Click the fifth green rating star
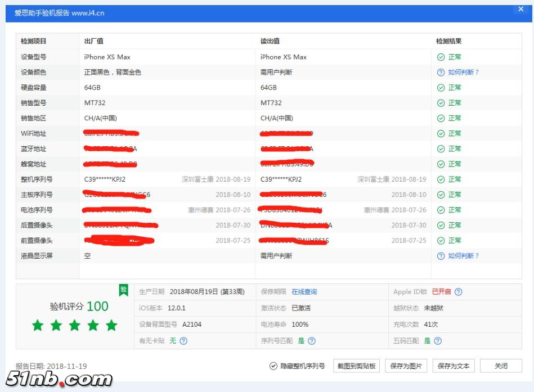This screenshot has height=392, width=534. point(111,325)
